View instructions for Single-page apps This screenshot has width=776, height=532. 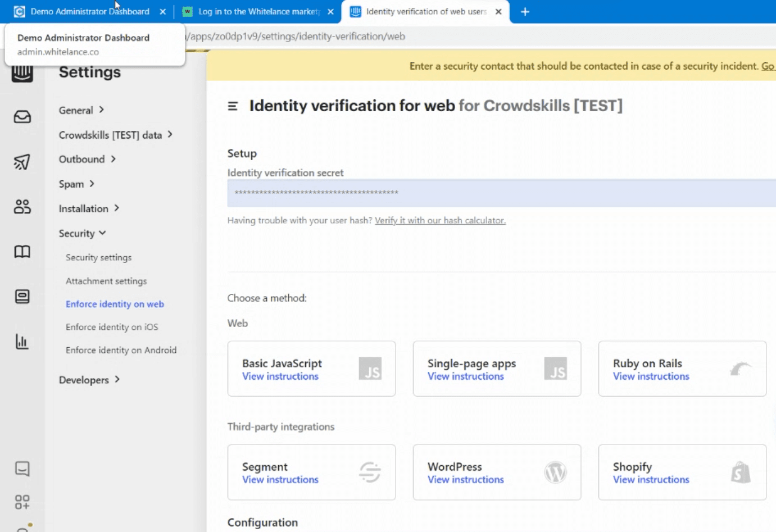[466, 376]
